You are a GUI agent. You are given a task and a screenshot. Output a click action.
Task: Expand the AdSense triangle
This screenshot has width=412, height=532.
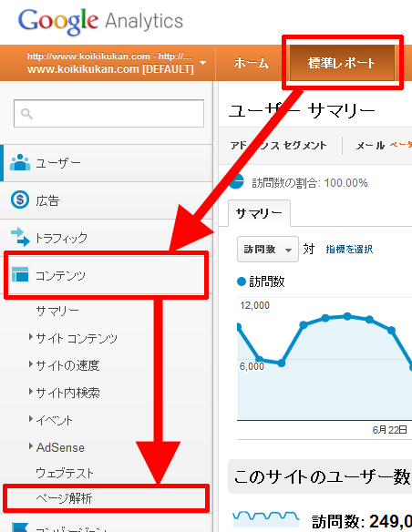(x=31, y=445)
